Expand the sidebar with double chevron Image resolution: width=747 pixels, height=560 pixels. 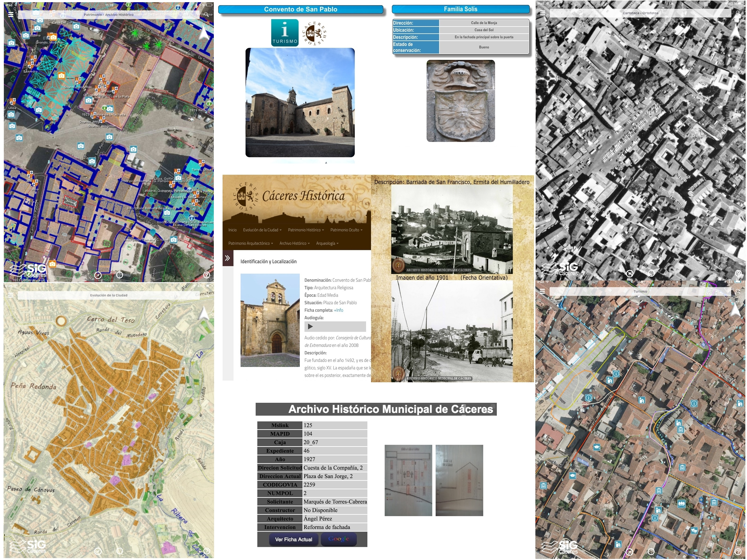click(227, 258)
